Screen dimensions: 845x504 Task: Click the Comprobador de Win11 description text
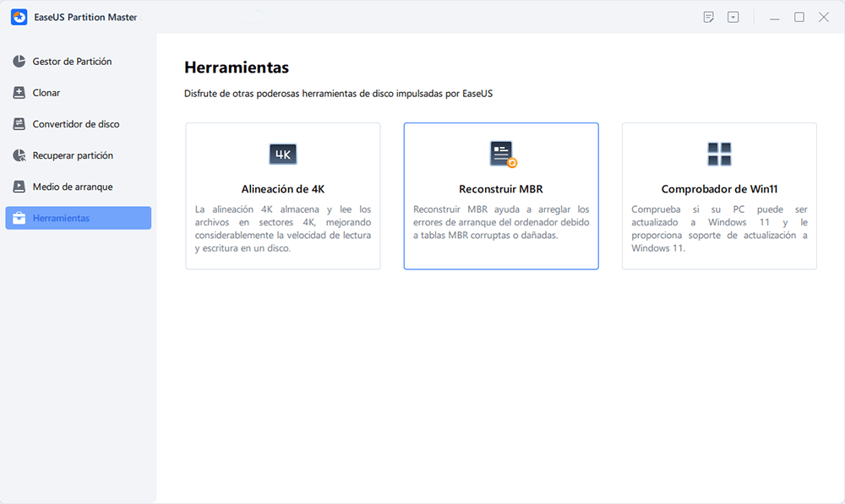(x=719, y=229)
